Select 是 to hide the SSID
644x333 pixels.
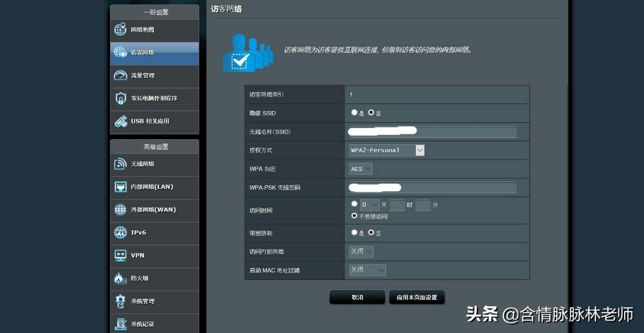tap(354, 112)
